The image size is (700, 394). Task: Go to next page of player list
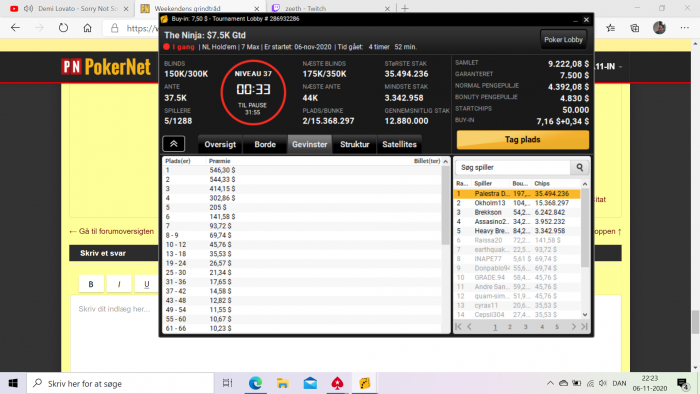point(574,327)
